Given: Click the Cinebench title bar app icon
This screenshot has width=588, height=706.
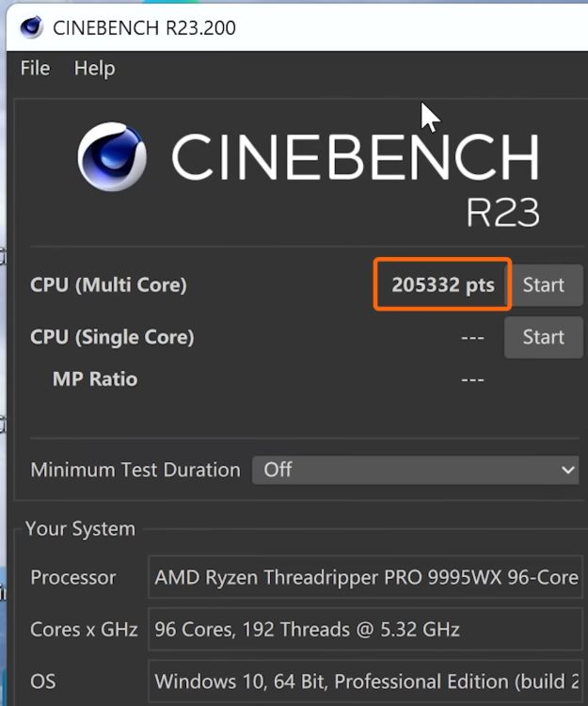Looking at the screenshot, I should point(31,27).
